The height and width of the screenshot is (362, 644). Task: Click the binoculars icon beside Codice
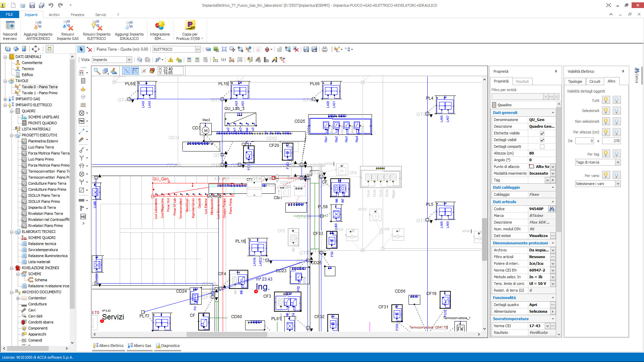(551, 209)
